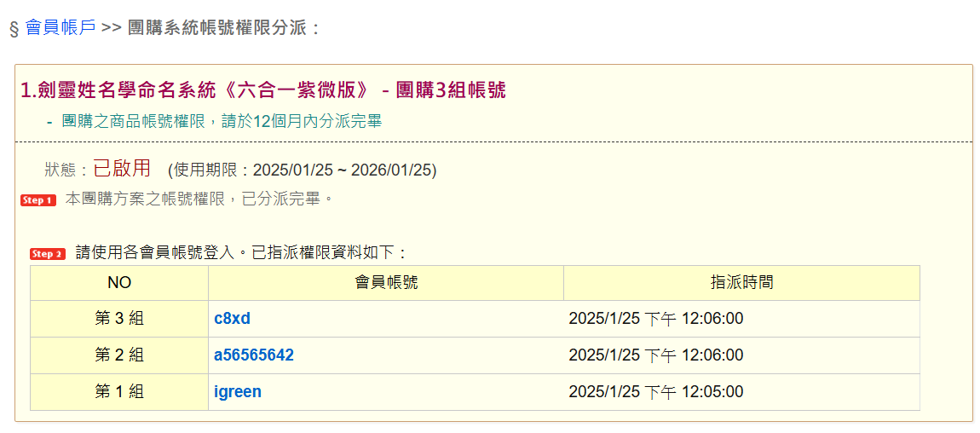Screen dimensions: 980x433
Task: Select the 第 1 組 row cell
Action: pyautogui.click(x=119, y=392)
